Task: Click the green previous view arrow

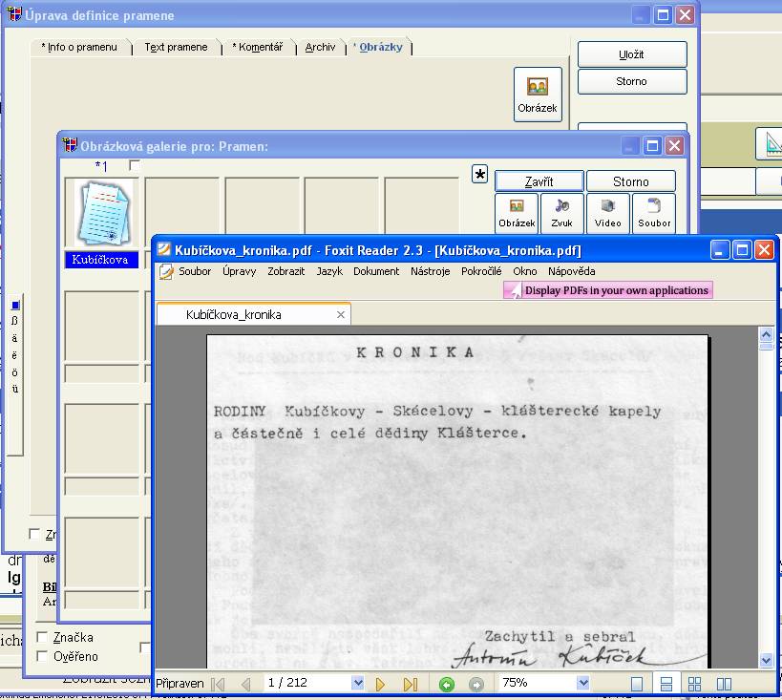Action: 447,684
